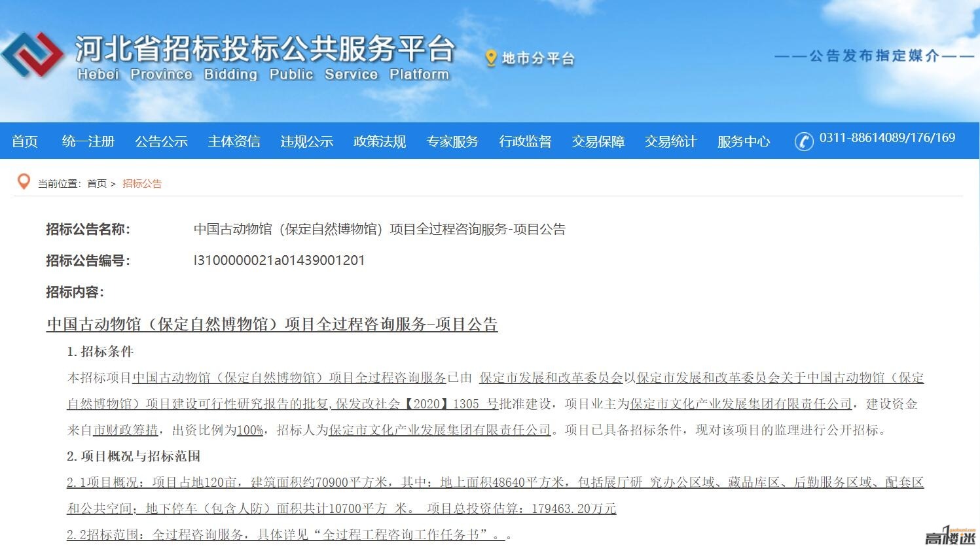The height and width of the screenshot is (549, 980).
Task: Click the investment figure 179463.20万元
Action: [574, 508]
